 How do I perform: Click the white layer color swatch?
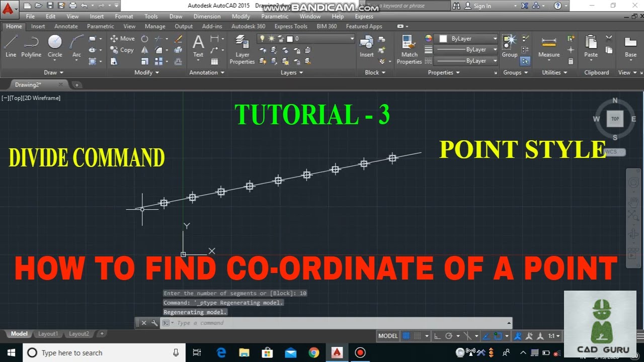pos(290,39)
